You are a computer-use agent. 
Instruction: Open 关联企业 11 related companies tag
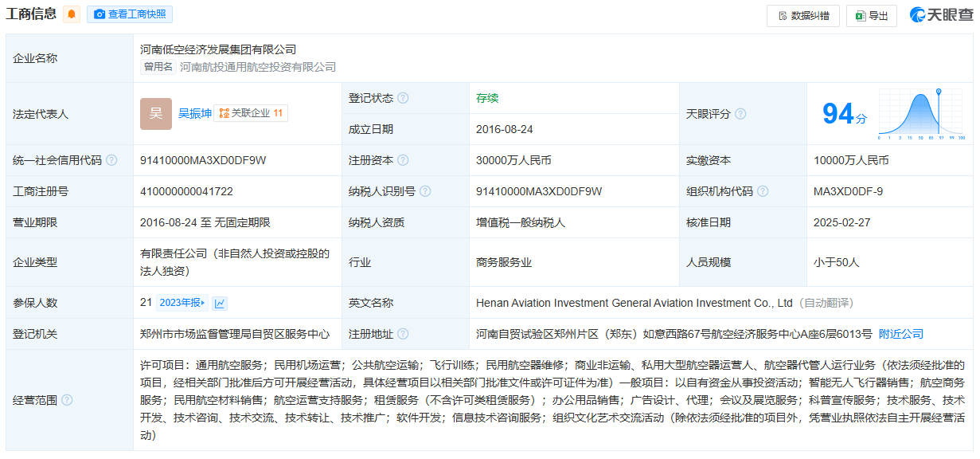point(251,113)
